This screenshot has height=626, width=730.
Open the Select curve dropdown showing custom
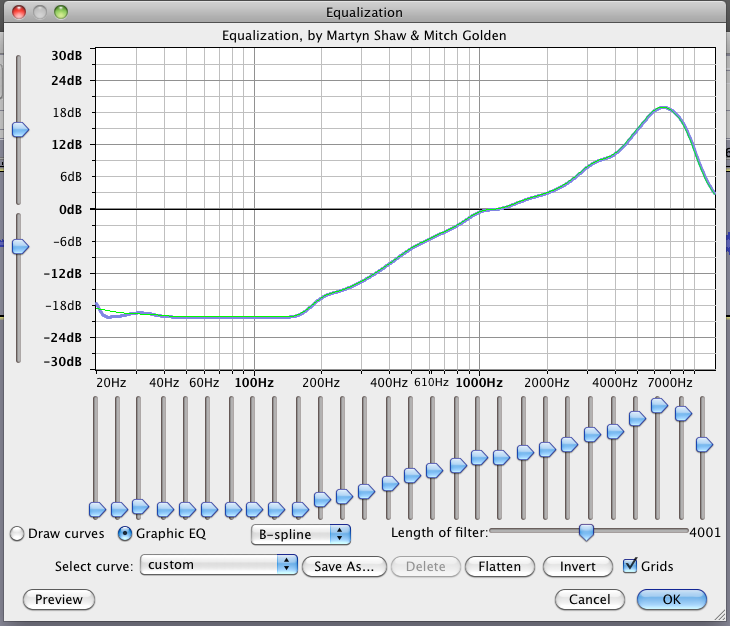[x=219, y=565]
